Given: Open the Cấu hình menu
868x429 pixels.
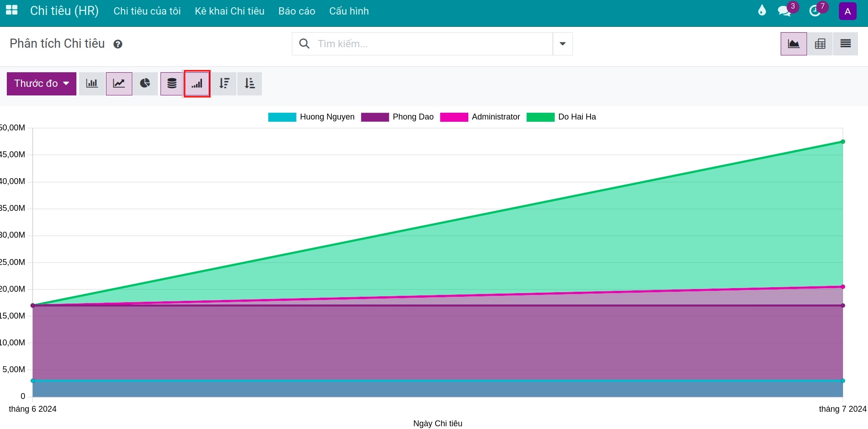Looking at the screenshot, I should (x=349, y=11).
